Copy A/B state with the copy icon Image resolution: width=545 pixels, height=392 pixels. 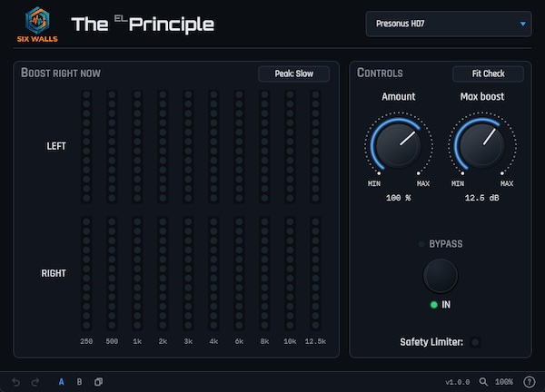(x=98, y=382)
